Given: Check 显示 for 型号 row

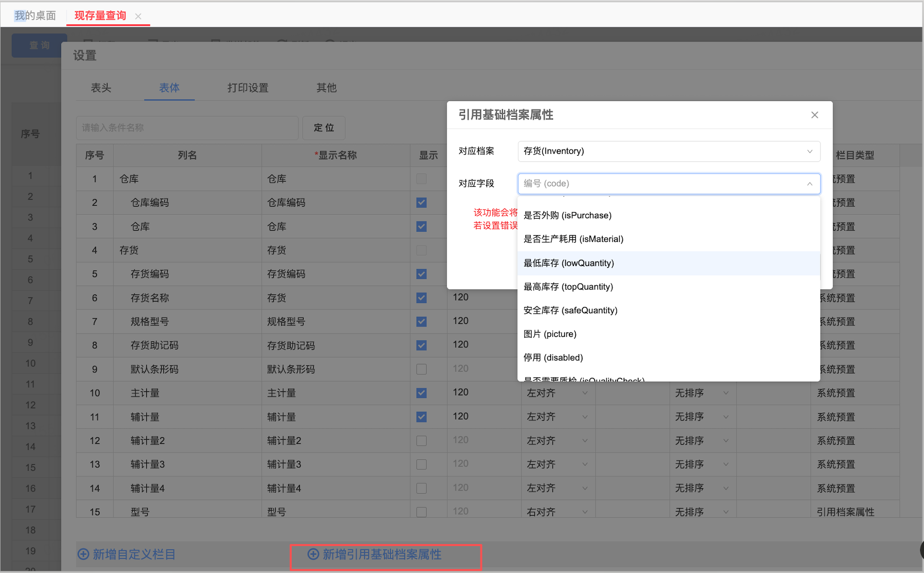Looking at the screenshot, I should (x=422, y=512).
